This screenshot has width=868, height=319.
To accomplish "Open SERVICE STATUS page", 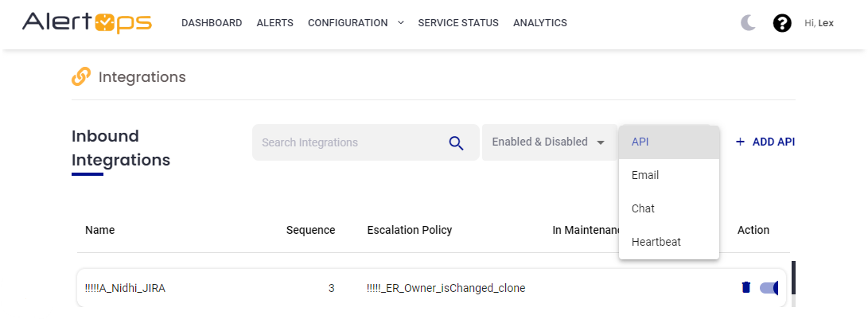I will click(458, 23).
